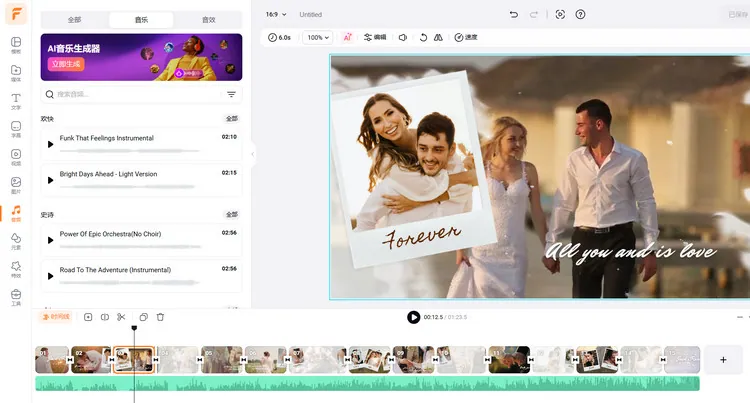Add a new scene with plus button
750x403 pixels.
[723, 359]
